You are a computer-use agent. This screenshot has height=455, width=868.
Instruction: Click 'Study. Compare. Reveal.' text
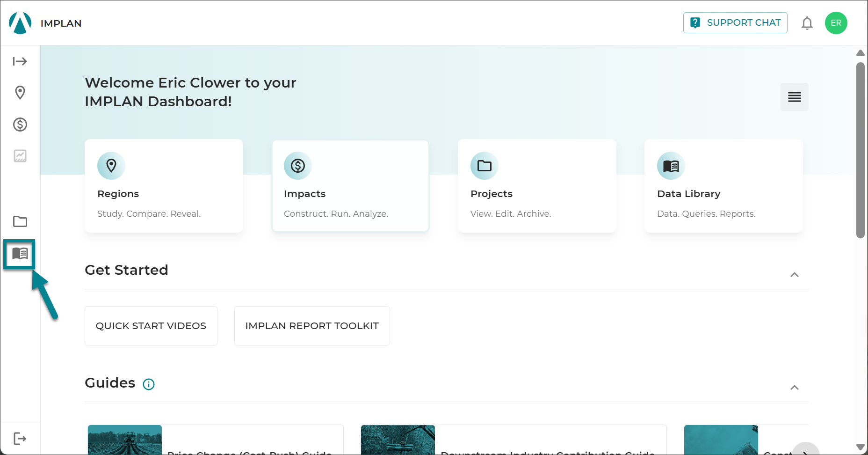click(149, 214)
